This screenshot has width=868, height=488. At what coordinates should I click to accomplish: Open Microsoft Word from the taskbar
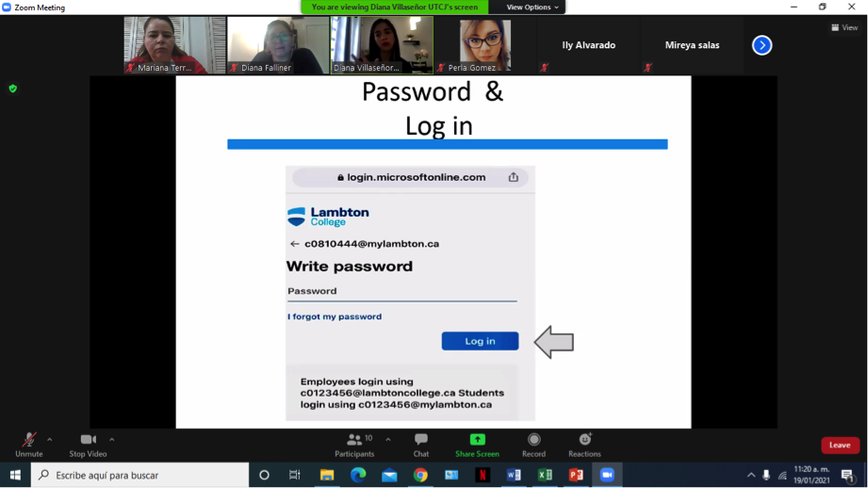click(514, 475)
